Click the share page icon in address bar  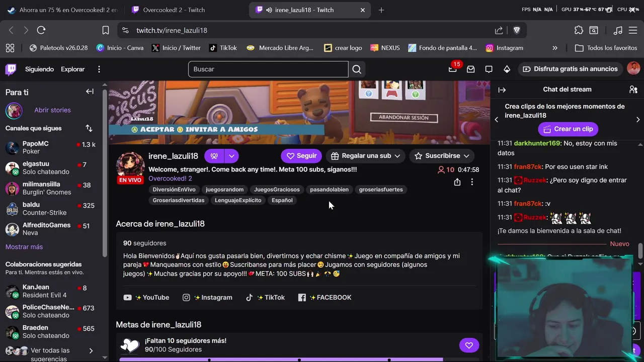click(499, 30)
